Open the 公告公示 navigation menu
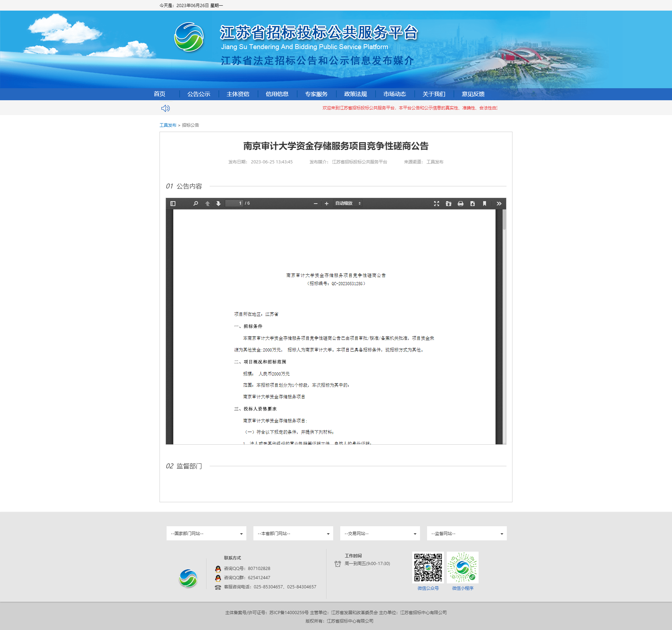The image size is (672, 630). click(x=199, y=94)
